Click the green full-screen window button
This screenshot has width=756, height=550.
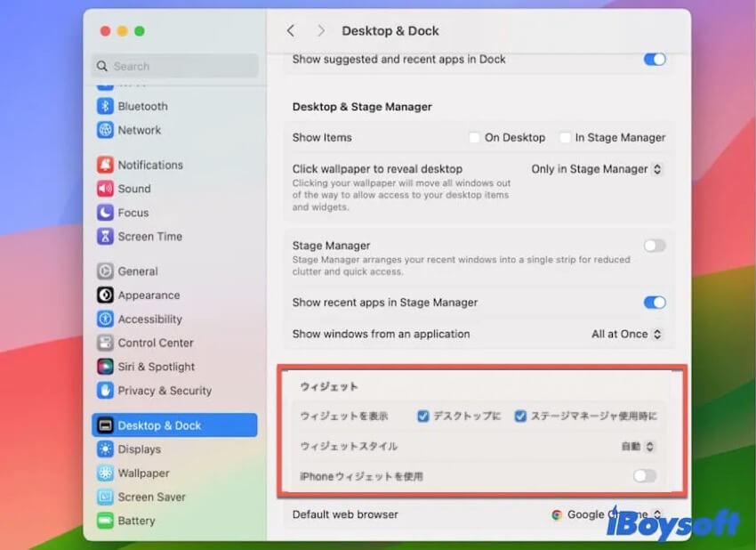[140, 31]
